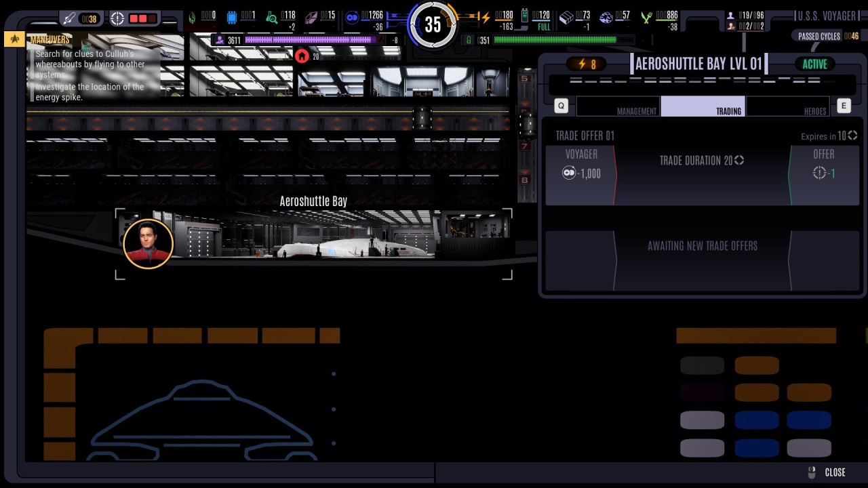
Task: Click the energy cost lightning bolt badge showing 8
Action: [587, 64]
